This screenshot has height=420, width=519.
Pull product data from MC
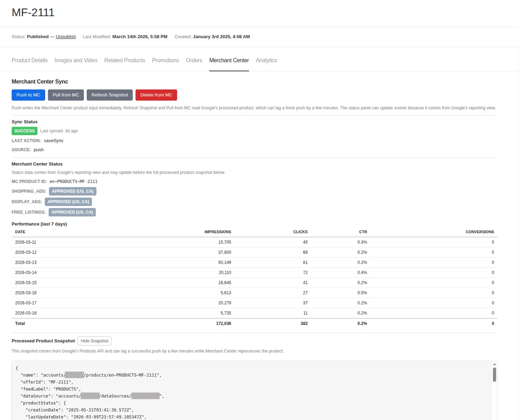pyautogui.click(x=66, y=95)
